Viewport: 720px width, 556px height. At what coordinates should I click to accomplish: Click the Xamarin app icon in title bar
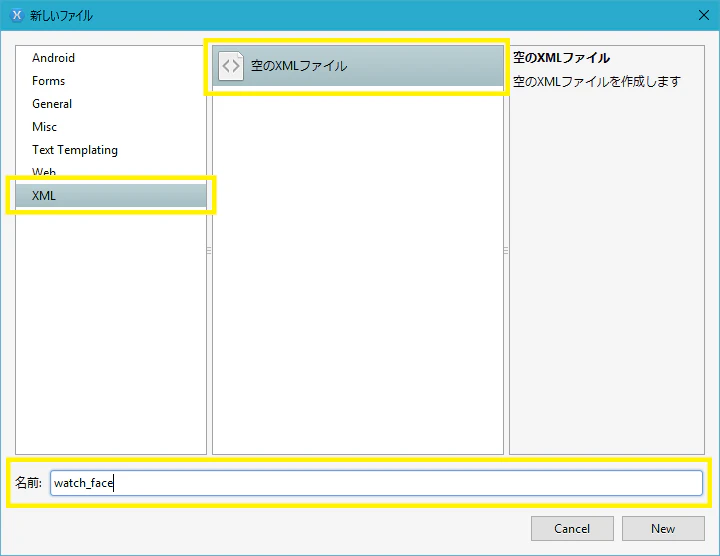(17, 15)
